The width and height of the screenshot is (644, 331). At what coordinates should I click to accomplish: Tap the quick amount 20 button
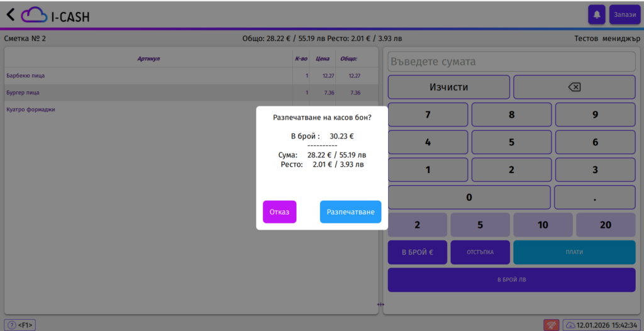(605, 225)
